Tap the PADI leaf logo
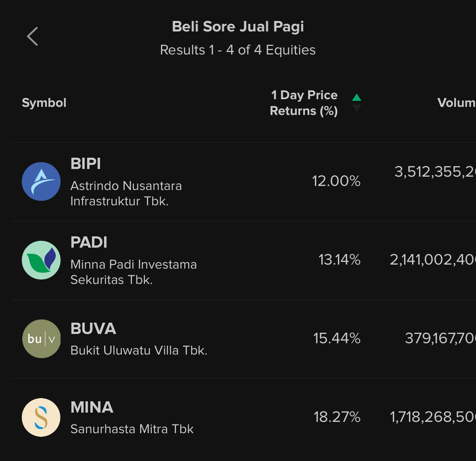Viewport: 476px width, 461px height. tap(41, 260)
